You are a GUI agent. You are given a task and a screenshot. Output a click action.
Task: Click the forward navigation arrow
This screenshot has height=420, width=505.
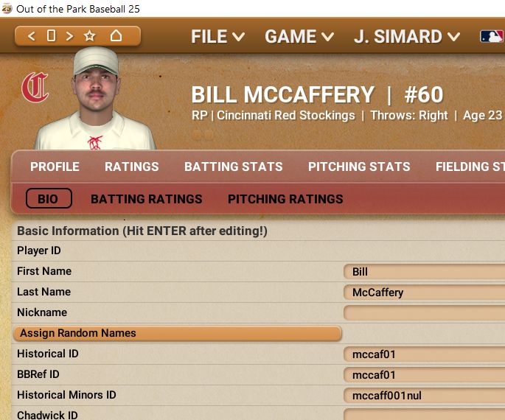tap(69, 36)
